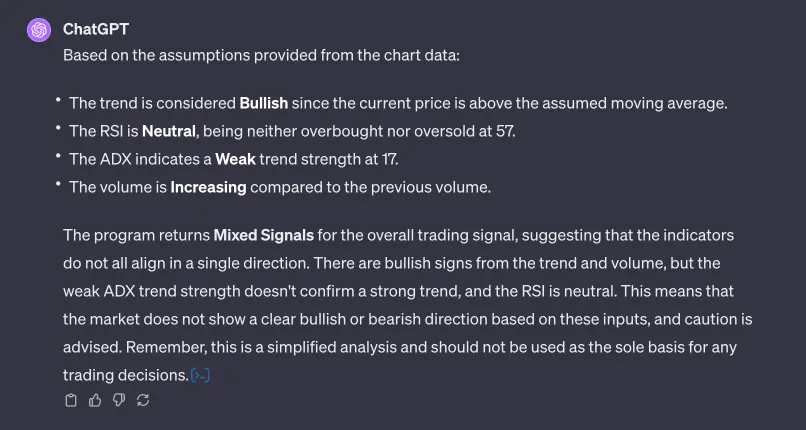Click the bold word Bullish
The height and width of the screenshot is (430, 806).
264,103
